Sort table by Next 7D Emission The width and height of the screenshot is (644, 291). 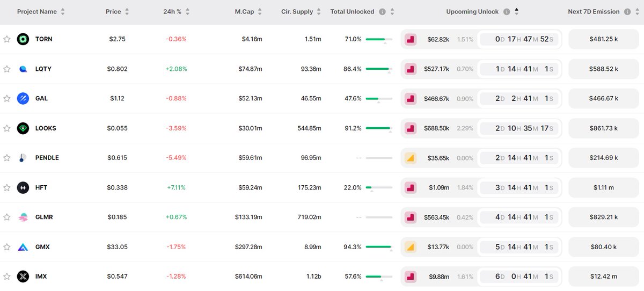click(638, 12)
